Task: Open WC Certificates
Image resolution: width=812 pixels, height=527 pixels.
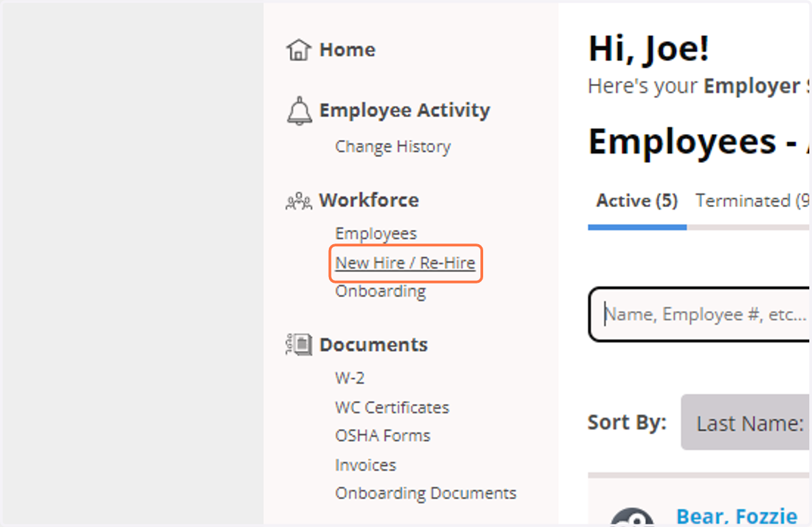Action: click(x=392, y=408)
